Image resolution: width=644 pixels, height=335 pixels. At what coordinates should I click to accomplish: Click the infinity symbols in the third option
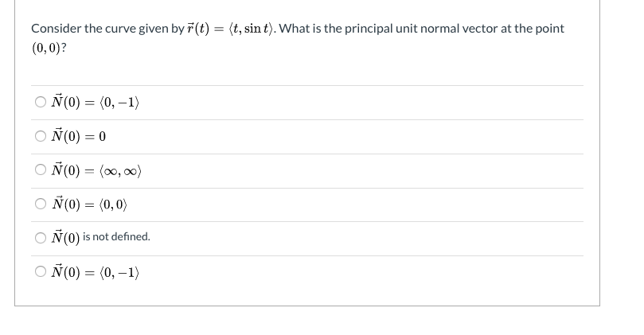pyautogui.click(x=120, y=170)
